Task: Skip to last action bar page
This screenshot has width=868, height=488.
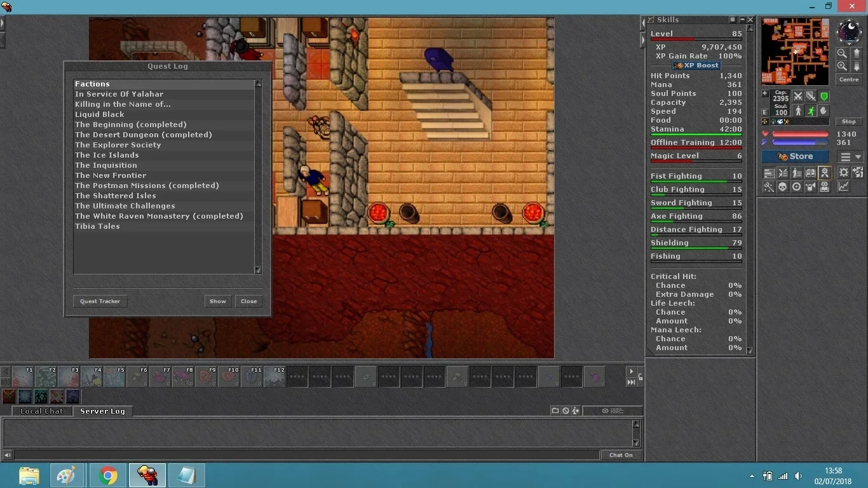Action: point(631,382)
